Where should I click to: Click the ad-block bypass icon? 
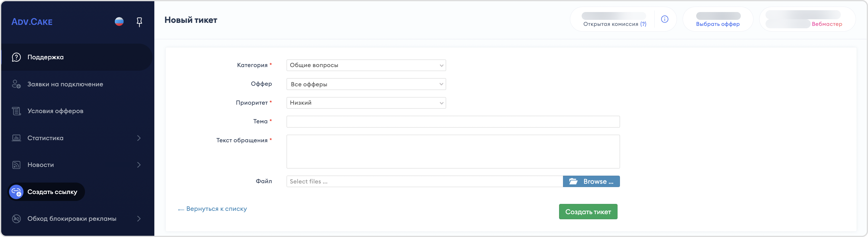click(16, 219)
